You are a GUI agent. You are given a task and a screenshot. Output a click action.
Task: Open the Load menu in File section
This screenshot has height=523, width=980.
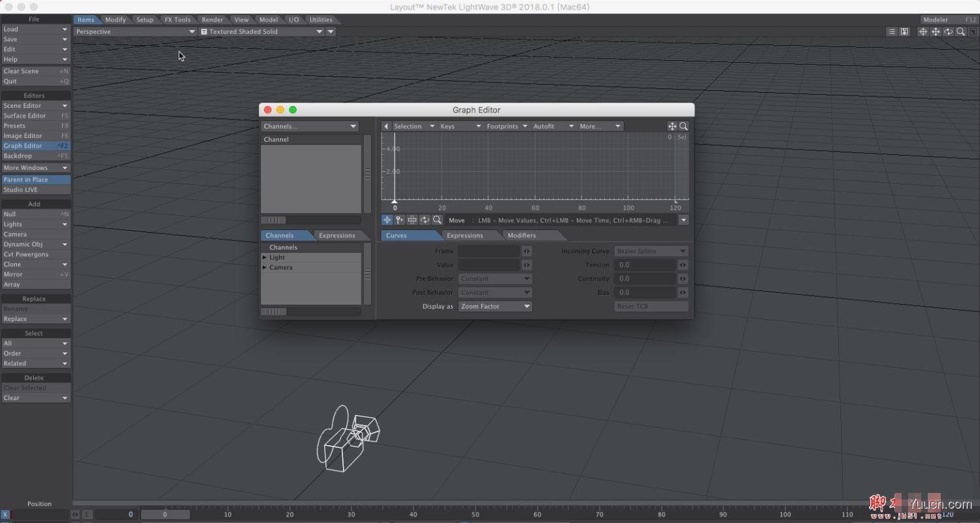click(x=35, y=29)
